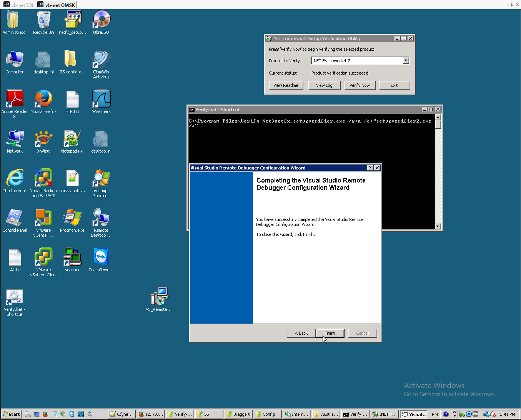The width and height of the screenshot is (521, 420).
Task: Open the Network desktop icon
Action: coord(15,141)
